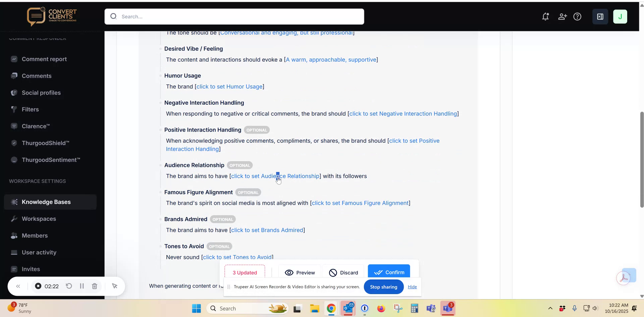Viewport: 644px width, 317px height.
Task: Open Outlook from the taskbar
Action: point(348,308)
